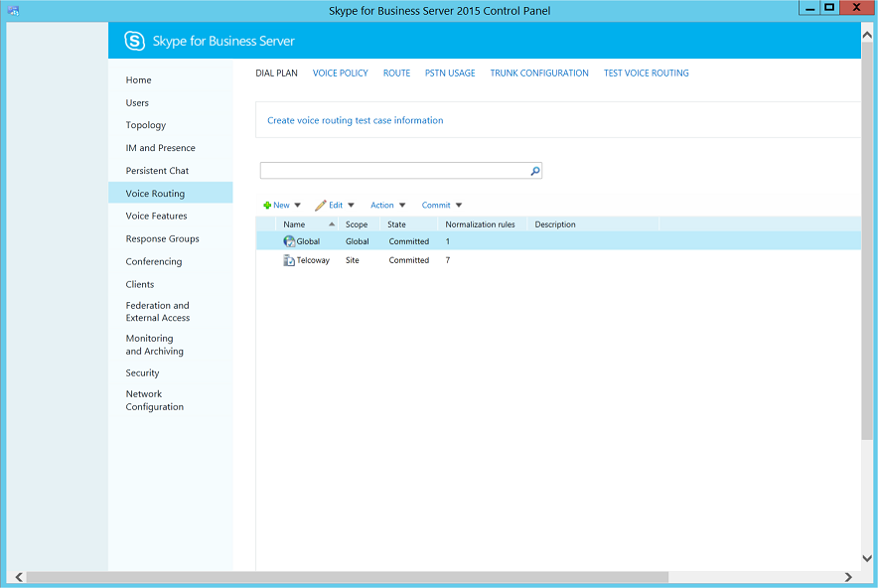Image resolution: width=878 pixels, height=588 pixels.
Task: Click the search magnifier icon
Action: tap(535, 171)
